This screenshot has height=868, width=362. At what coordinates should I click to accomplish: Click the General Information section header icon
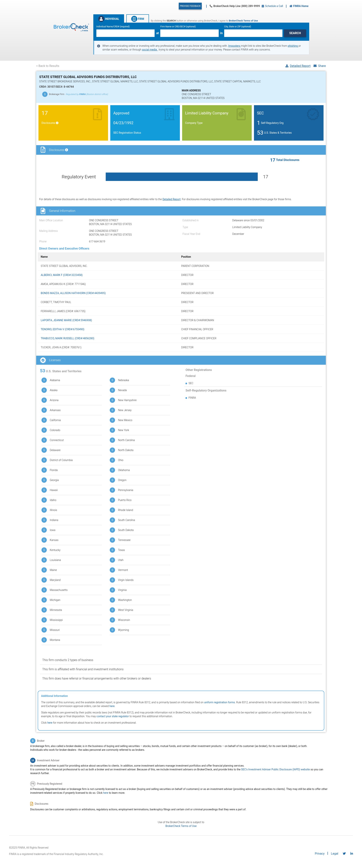click(x=43, y=211)
